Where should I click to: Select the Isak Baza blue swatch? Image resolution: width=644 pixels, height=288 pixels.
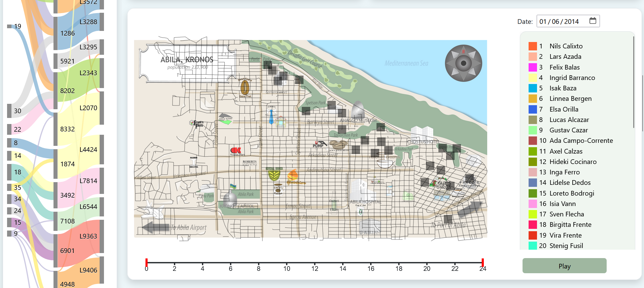(x=533, y=88)
